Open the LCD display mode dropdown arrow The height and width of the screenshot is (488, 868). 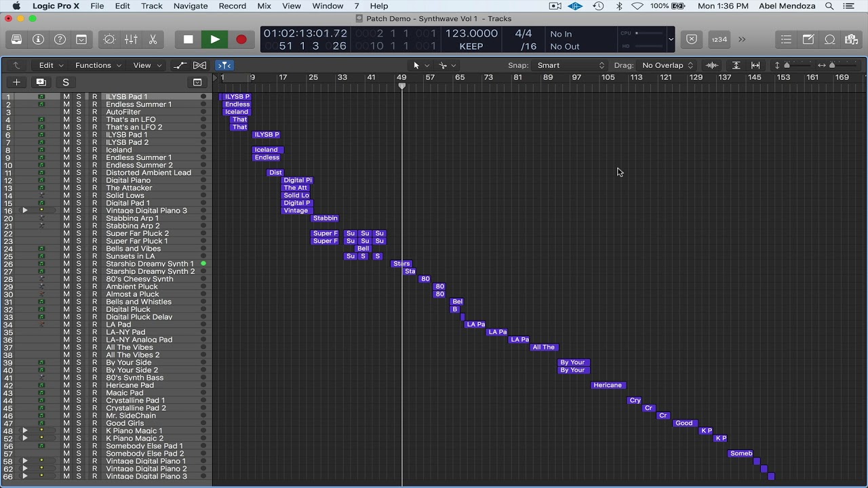(671, 39)
